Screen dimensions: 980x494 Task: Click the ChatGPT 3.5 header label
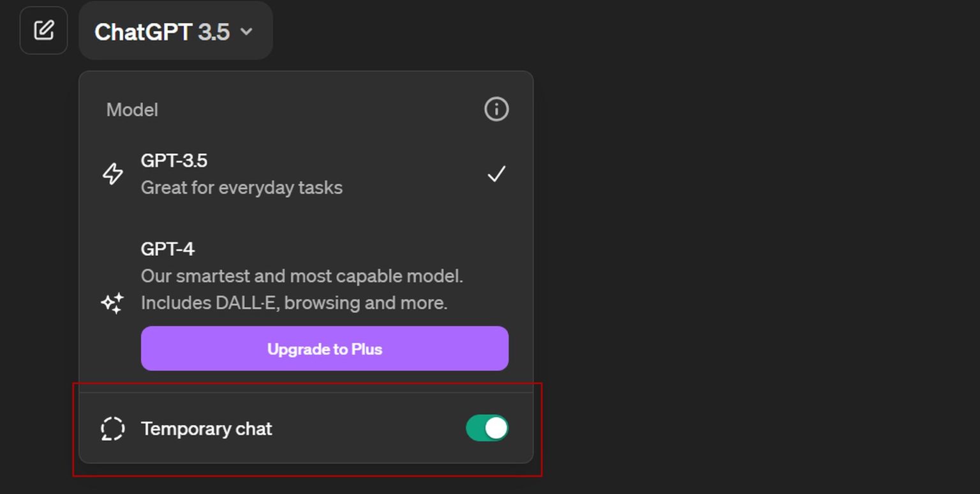click(161, 31)
